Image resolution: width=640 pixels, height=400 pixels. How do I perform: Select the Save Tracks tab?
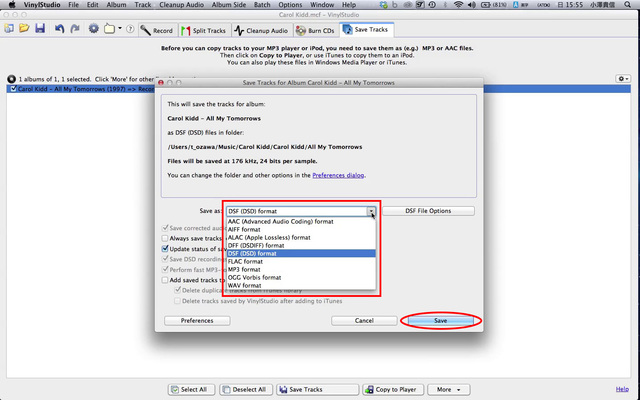coord(366,29)
